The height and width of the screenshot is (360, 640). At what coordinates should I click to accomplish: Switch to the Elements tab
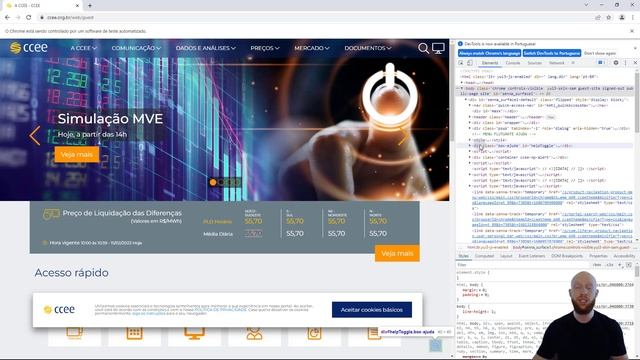coord(490,63)
